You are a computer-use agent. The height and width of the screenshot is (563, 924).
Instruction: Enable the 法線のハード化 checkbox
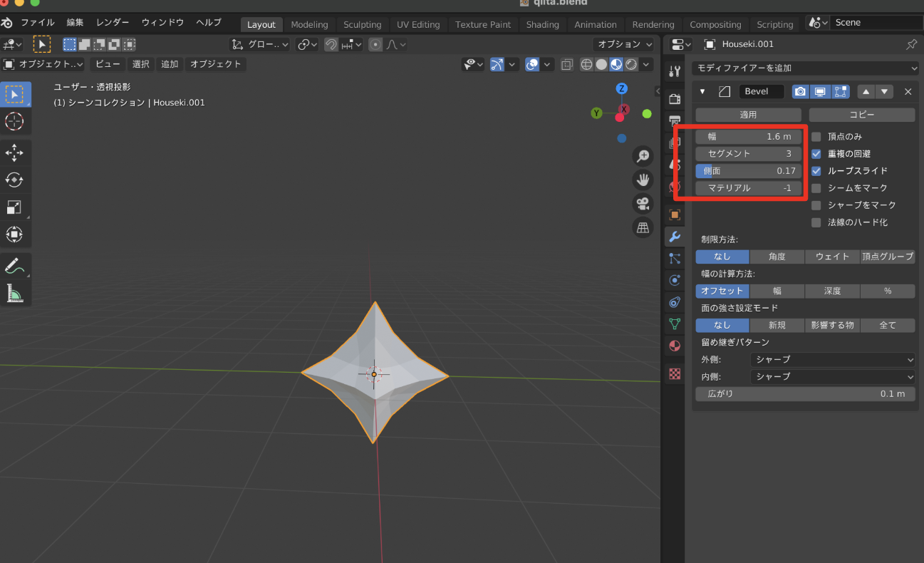point(816,222)
